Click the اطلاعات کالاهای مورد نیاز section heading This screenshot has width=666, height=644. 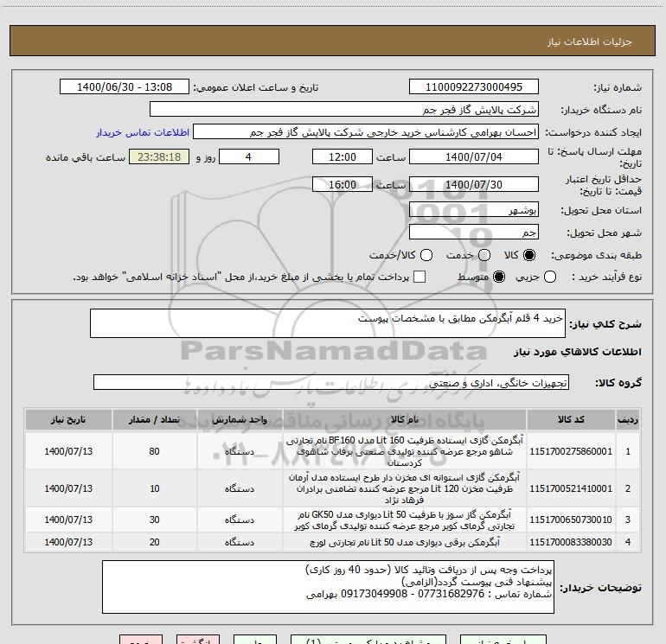578,352
